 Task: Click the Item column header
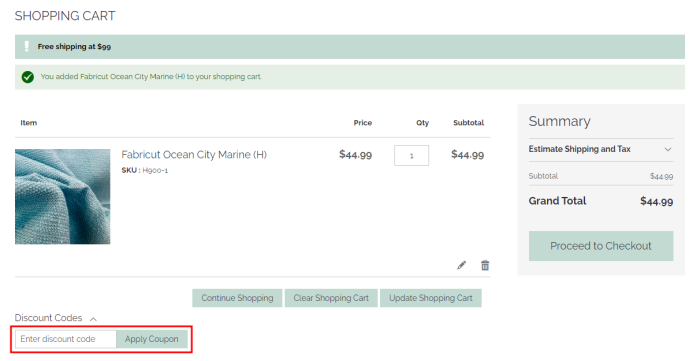pyautogui.click(x=29, y=123)
